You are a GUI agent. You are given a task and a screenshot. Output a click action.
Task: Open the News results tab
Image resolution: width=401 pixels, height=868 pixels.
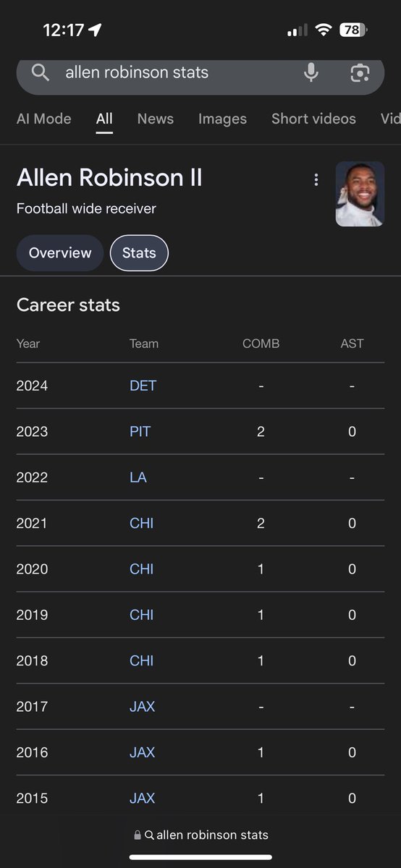pyautogui.click(x=156, y=119)
